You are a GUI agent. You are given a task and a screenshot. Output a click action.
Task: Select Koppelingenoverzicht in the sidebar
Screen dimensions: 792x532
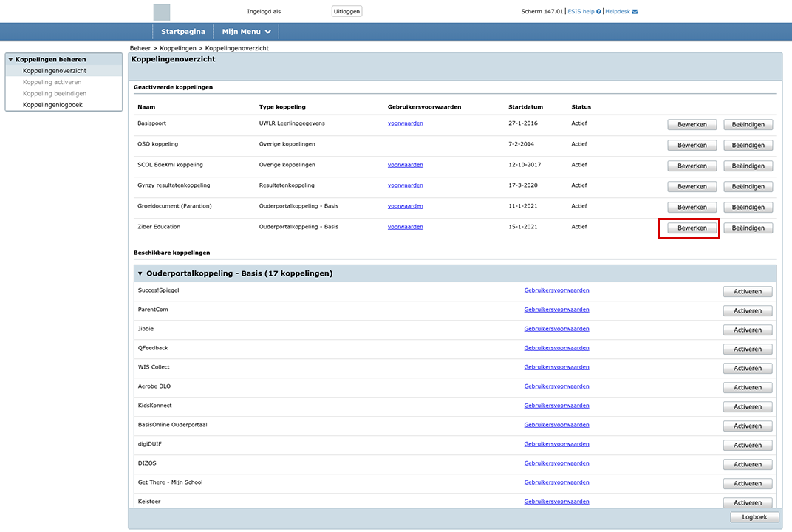[x=55, y=71]
